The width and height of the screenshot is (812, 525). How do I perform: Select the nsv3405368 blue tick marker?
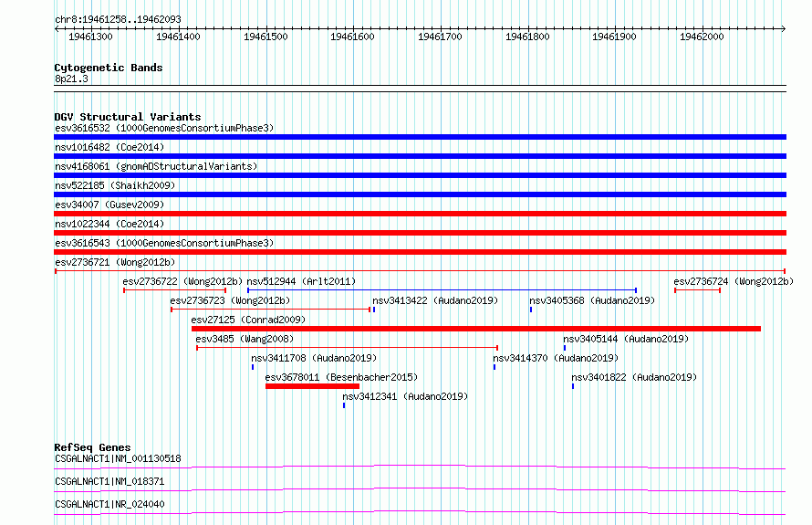click(531, 310)
